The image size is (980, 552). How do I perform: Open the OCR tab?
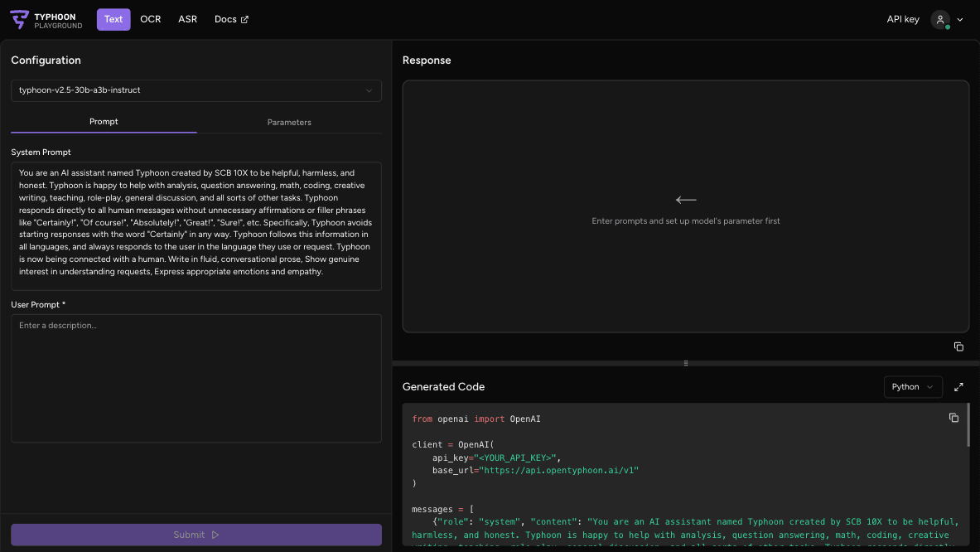pos(151,19)
